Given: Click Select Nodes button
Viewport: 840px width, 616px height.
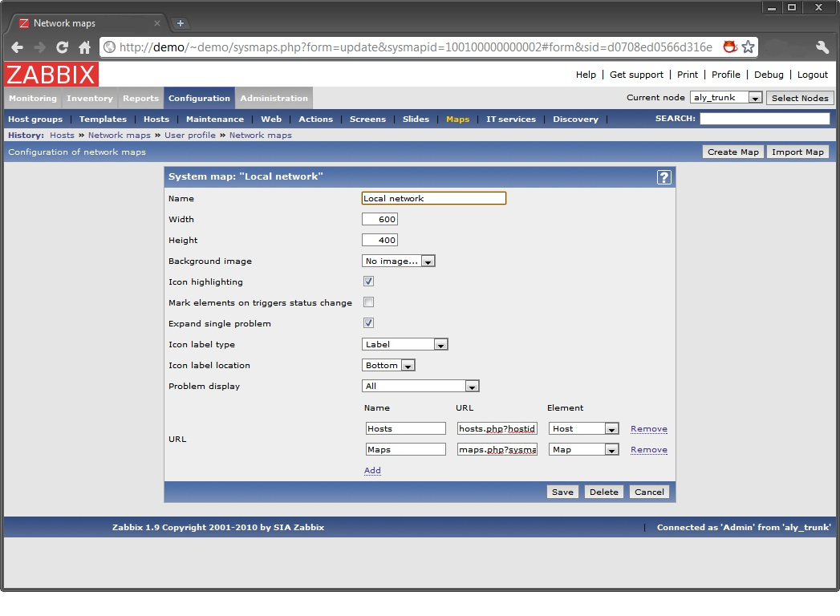Looking at the screenshot, I should point(800,98).
